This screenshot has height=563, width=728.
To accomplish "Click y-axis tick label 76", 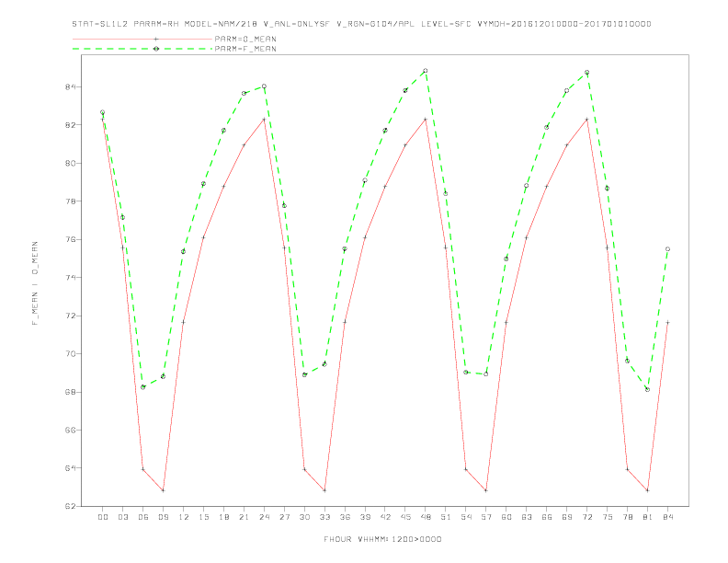I will [x=70, y=240].
